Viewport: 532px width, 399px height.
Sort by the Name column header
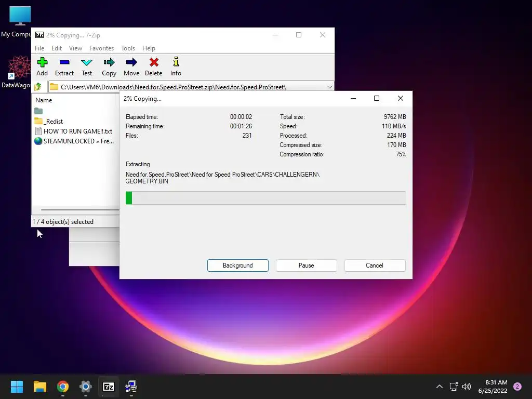(x=44, y=100)
